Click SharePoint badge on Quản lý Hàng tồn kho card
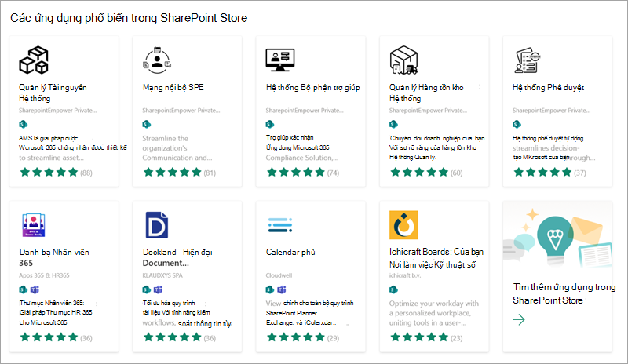628x364 pixels. tap(393, 124)
